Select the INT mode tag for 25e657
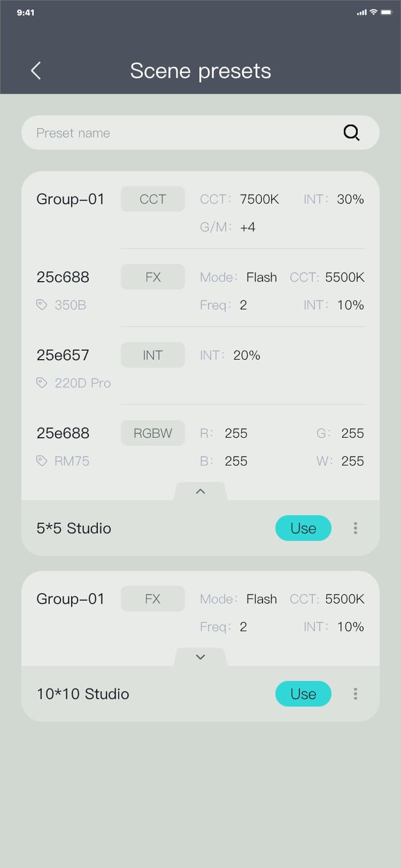Image resolution: width=401 pixels, height=868 pixels. 153,355
